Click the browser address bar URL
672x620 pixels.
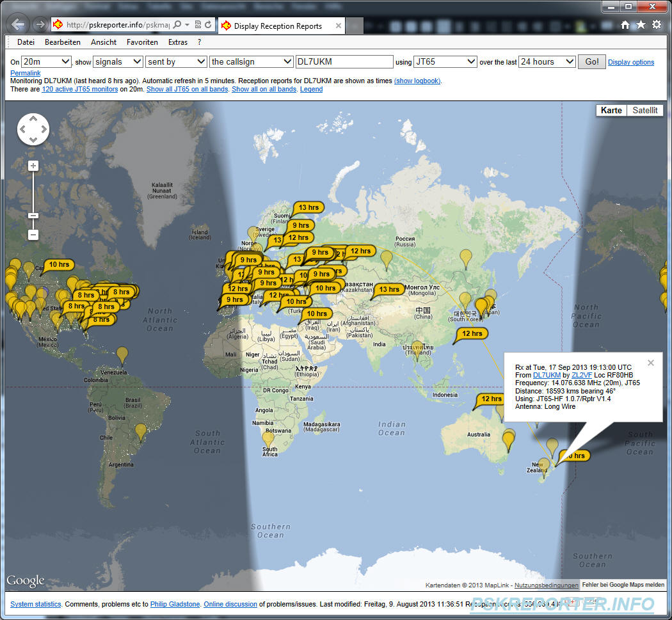(x=118, y=25)
